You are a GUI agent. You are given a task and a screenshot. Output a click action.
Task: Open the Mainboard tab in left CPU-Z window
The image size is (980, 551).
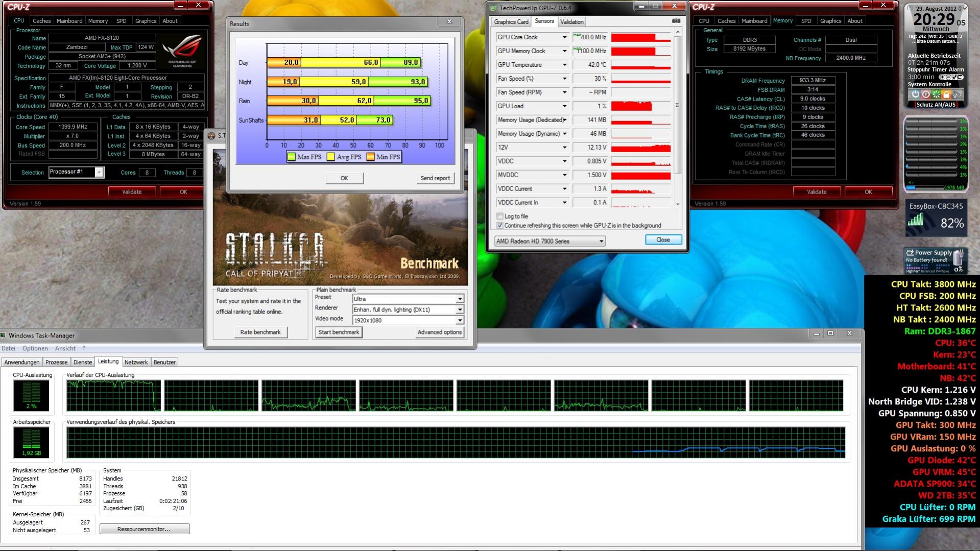[x=69, y=21]
